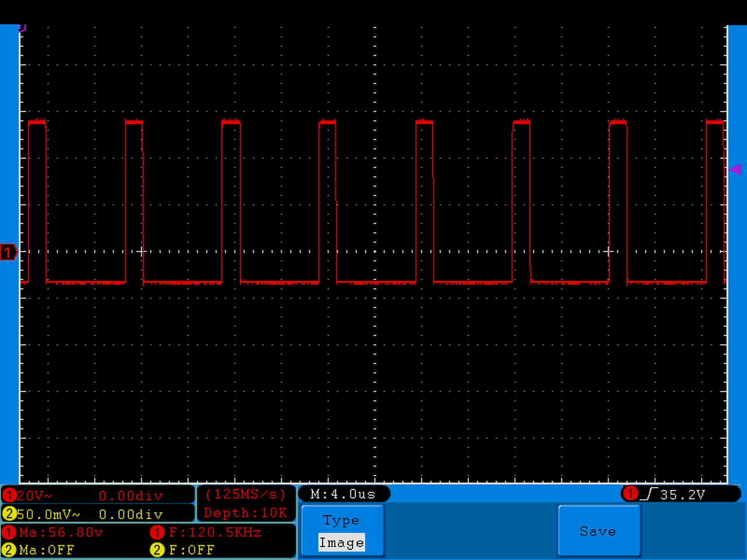Viewport: 747px width, 560px height.
Task: Click the red trigger source 1 badge
Action: [630, 494]
